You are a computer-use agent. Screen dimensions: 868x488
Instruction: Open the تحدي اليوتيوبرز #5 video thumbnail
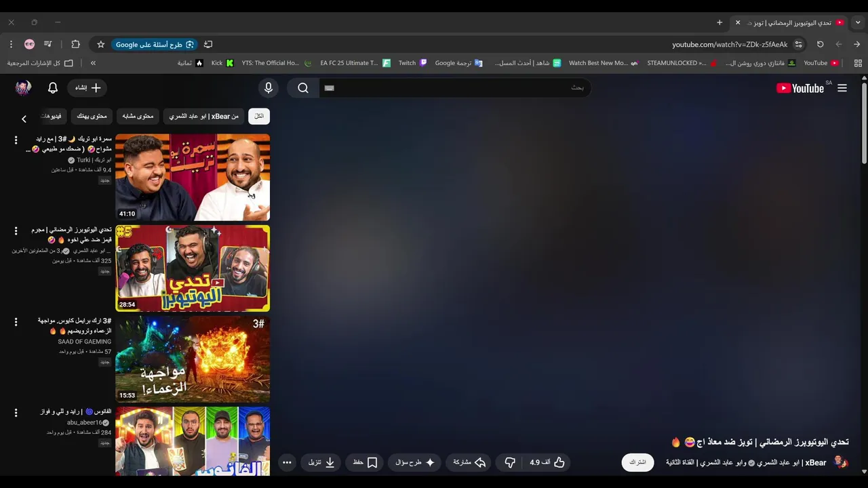(193, 268)
